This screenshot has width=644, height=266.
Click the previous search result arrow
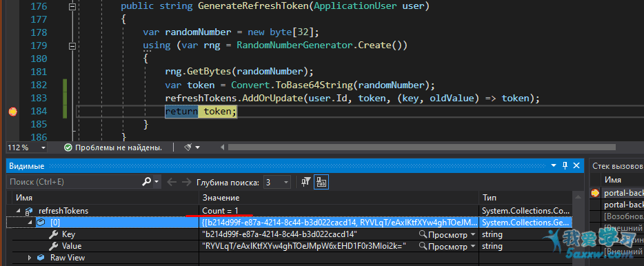(172, 182)
